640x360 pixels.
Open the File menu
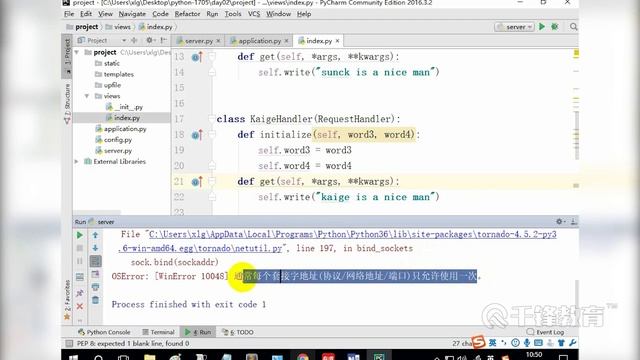(x=69, y=14)
